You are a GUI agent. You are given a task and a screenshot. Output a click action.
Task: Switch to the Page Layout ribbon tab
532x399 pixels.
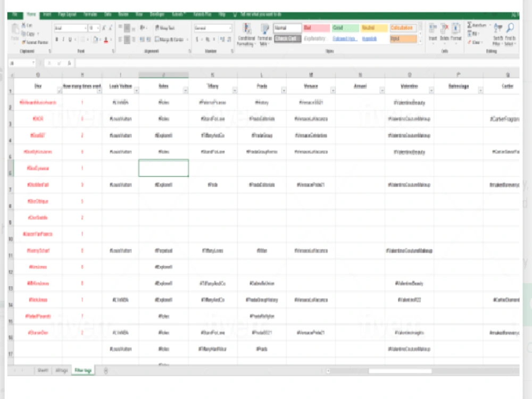67,14
